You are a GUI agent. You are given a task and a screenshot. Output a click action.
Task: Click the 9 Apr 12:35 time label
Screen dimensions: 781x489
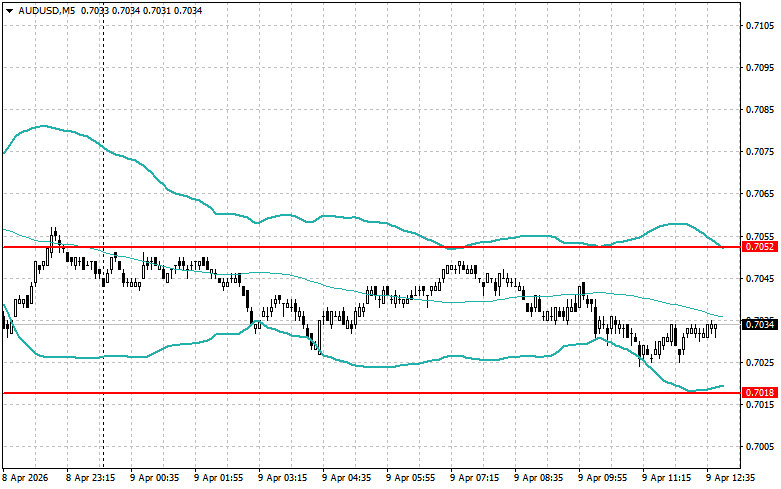point(731,478)
